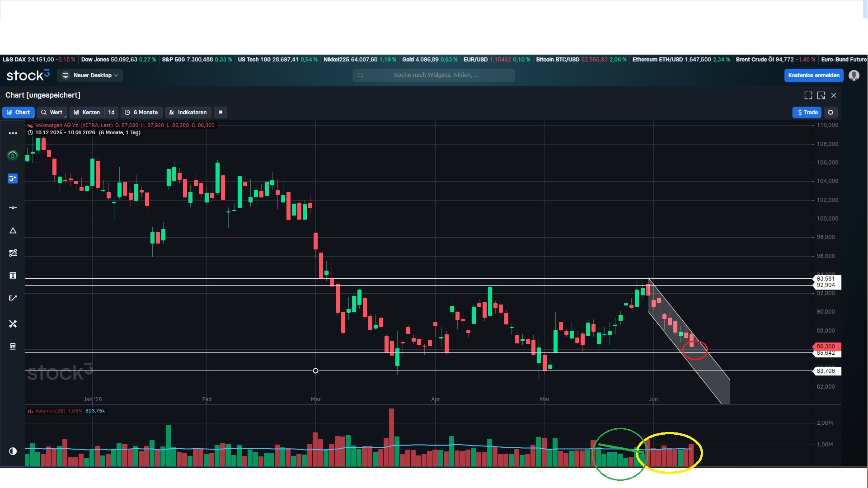Close the Chart widget
Viewport: 868px width, 488px height.
point(834,95)
